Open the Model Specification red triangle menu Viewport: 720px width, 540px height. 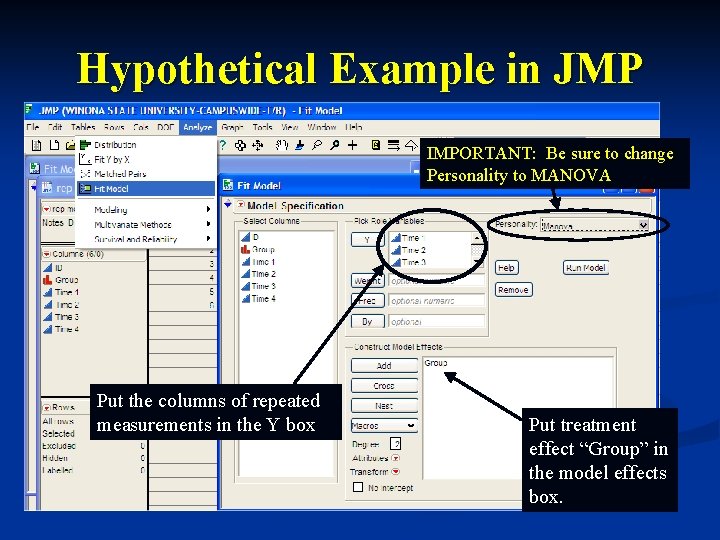click(241, 205)
